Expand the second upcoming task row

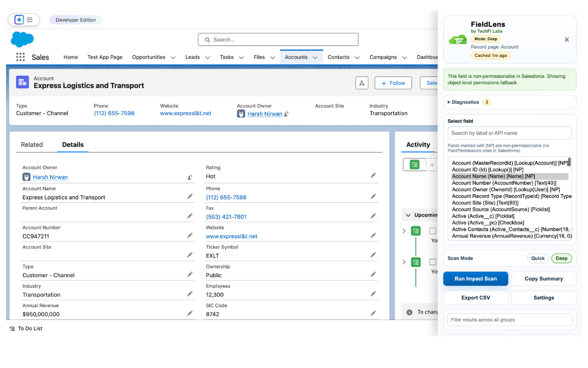pos(404,262)
